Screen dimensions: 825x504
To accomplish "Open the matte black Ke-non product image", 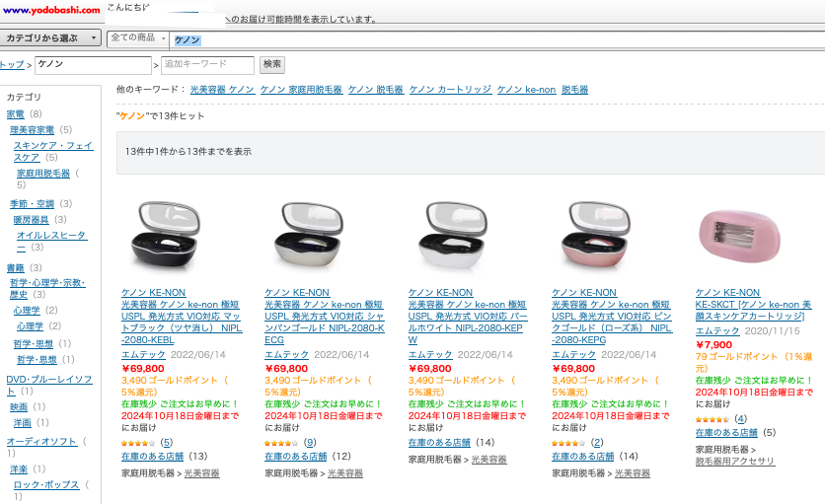I will click(x=166, y=236).
